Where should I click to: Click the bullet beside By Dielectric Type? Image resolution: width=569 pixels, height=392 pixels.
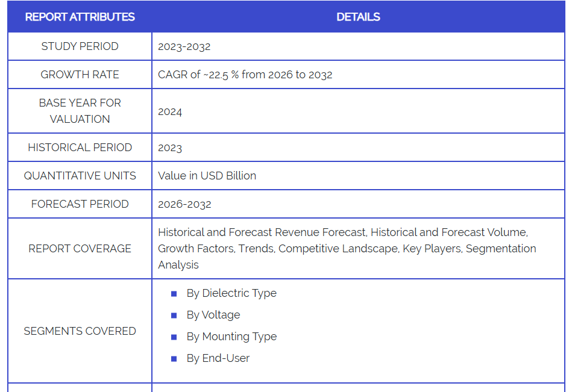click(174, 294)
